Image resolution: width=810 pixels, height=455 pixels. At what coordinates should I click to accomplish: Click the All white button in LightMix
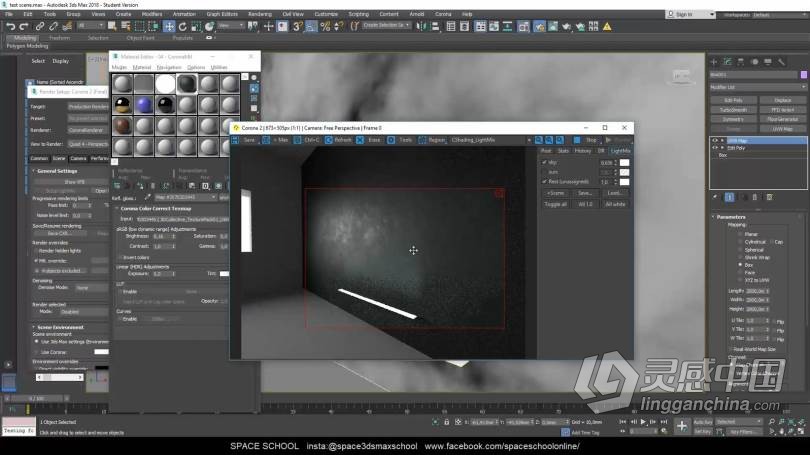tap(615, 204)
